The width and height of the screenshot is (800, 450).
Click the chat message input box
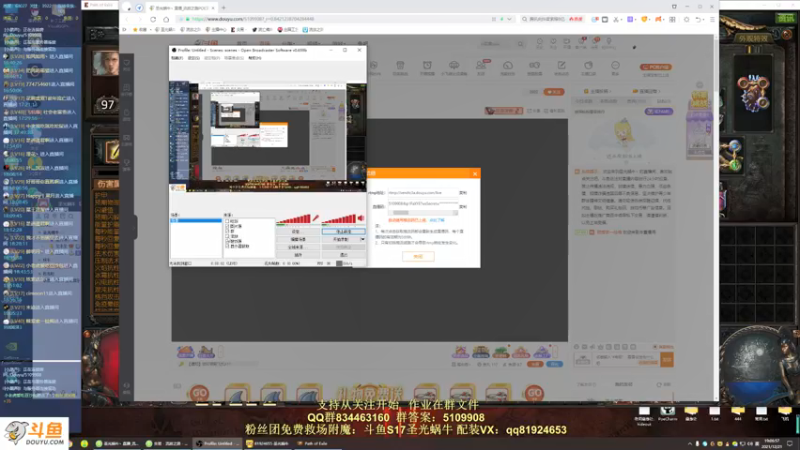click(627, 360)
